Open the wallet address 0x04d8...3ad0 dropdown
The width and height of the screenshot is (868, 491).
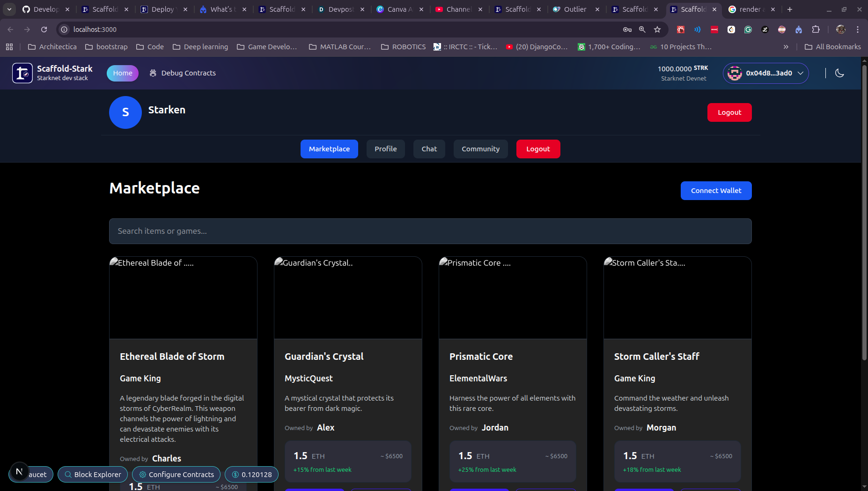coord(765,73)
